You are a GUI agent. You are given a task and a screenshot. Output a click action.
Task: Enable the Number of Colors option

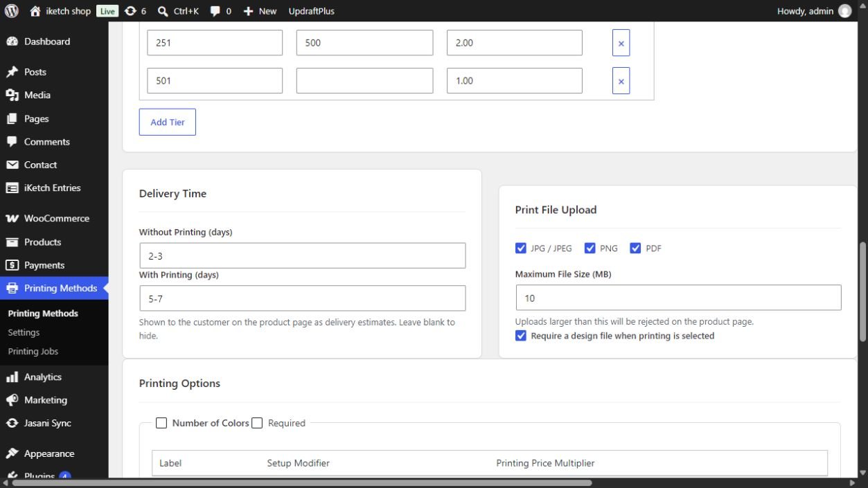(x=161, y=423)
